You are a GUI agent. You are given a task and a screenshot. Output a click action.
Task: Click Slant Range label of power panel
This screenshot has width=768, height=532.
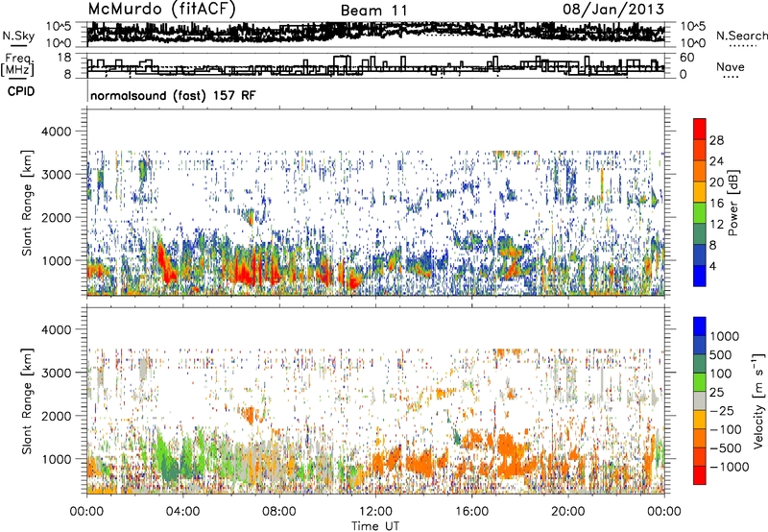(27, 203)
